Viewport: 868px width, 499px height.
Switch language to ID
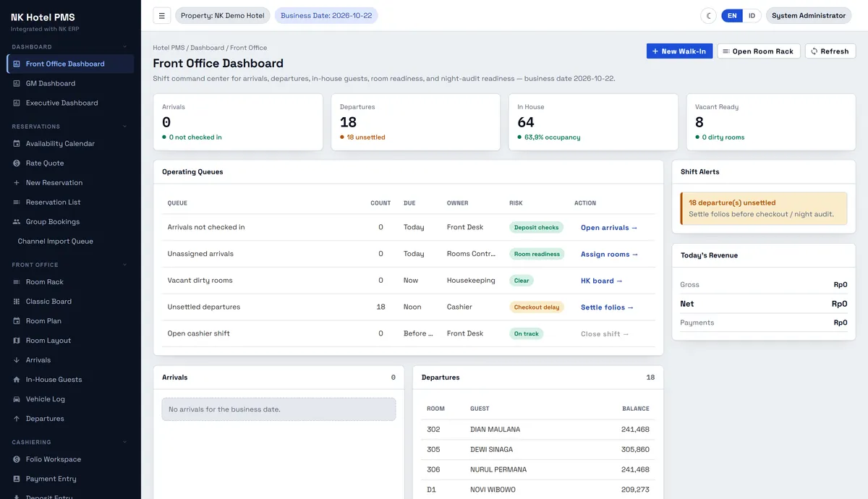pos(752,15)
